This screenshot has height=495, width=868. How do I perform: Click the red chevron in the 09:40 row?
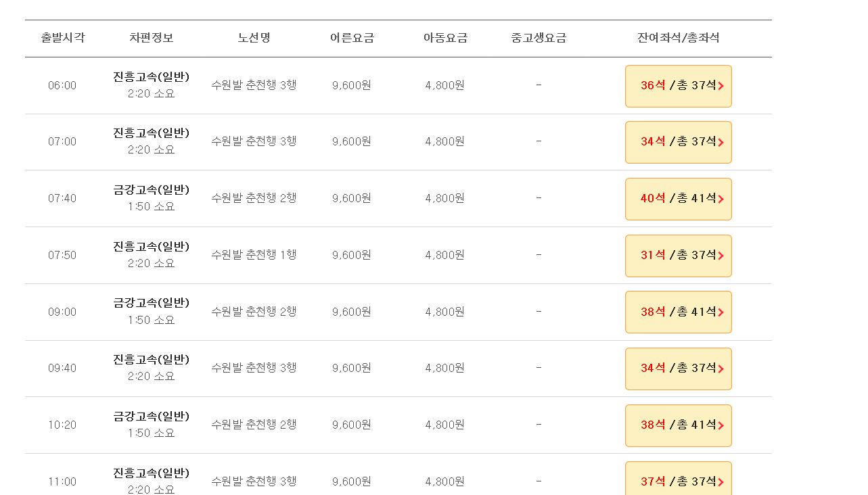pos(721,369)
